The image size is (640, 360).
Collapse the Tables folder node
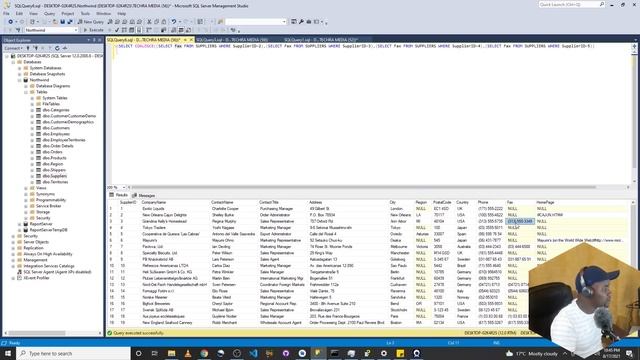click(26, 92)
